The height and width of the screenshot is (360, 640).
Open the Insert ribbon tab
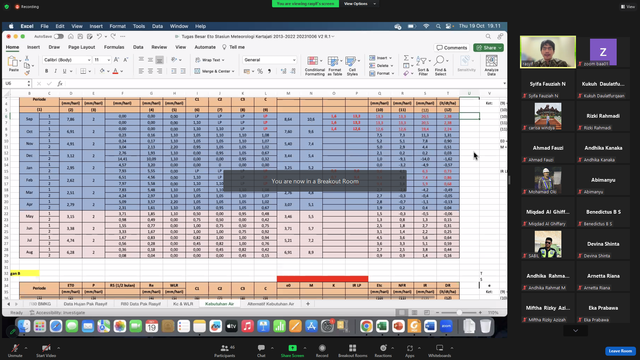point(33,47)
